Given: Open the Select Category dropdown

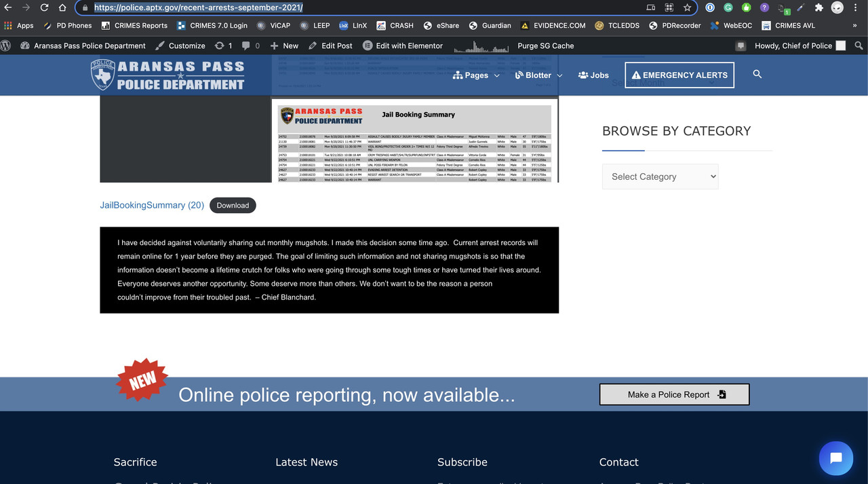Looking at the screenshot, I should pyautogui.click(x=660, y=176).
